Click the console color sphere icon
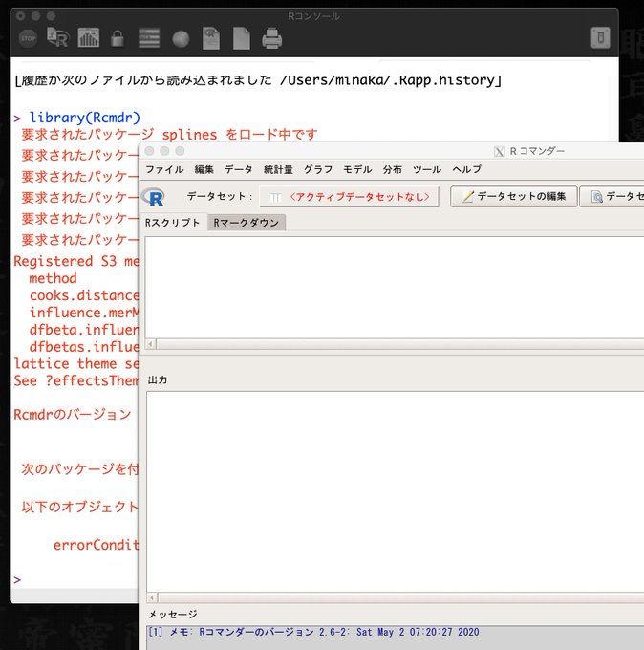Screen dimensions: 644x650 point(181,39)
